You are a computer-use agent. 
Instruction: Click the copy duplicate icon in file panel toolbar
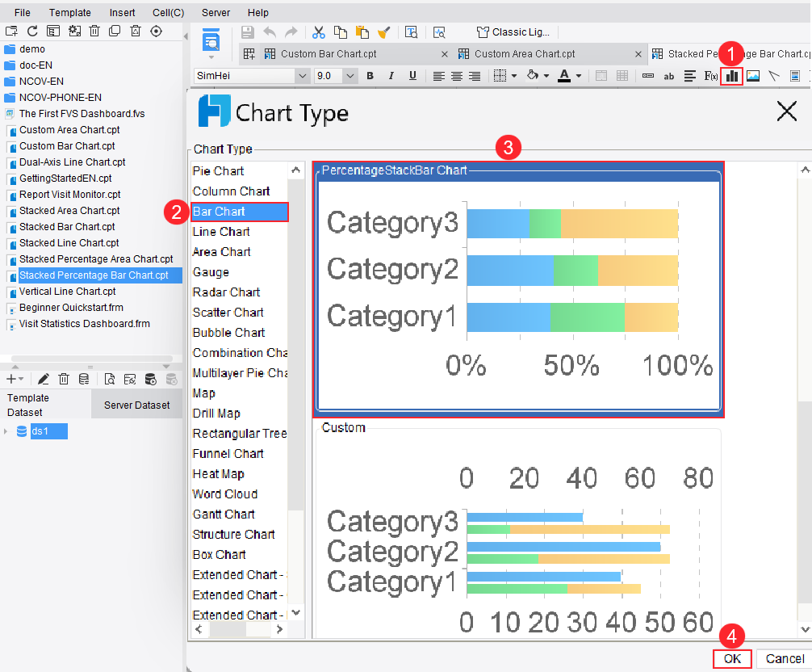point(115,31)
